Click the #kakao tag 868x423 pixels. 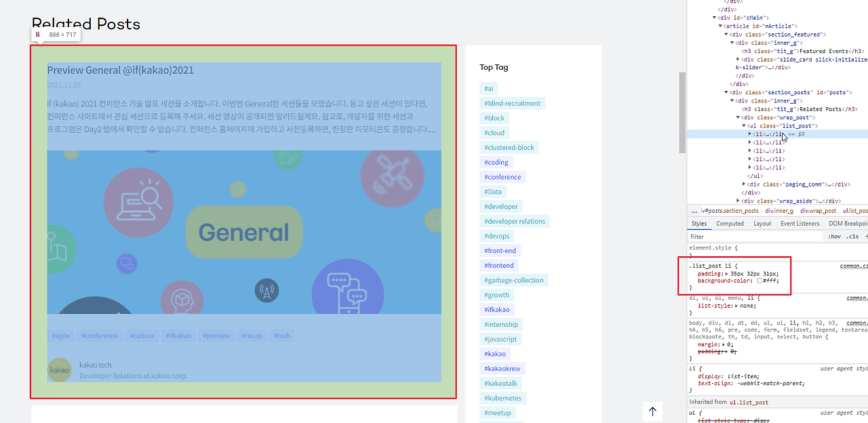click(x=495, y=354)
